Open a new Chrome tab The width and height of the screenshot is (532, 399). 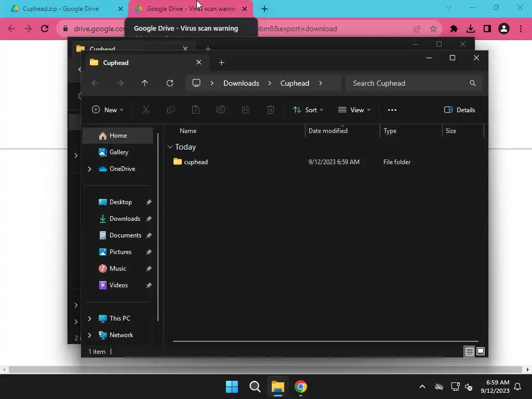tap(264, 9)
